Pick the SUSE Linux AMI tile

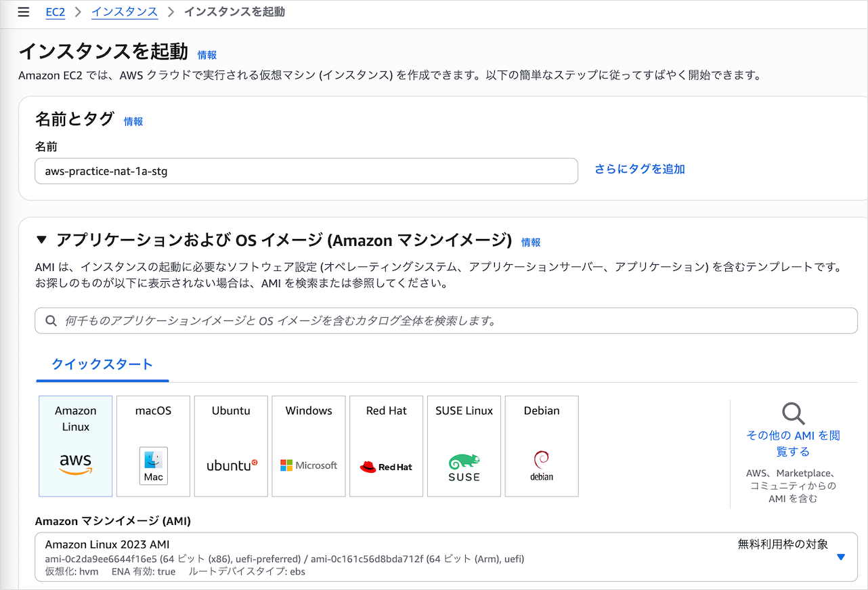coord(464,446)
